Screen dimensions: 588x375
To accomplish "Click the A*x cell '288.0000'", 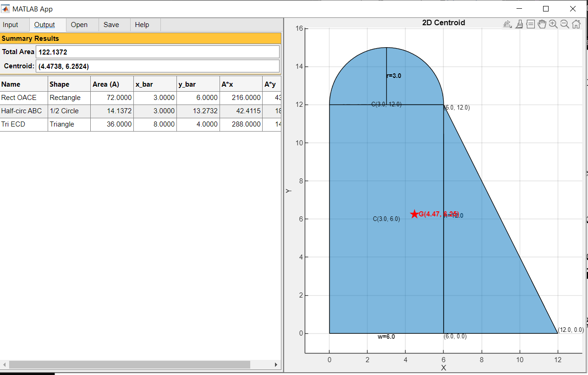I will [241, 124].
